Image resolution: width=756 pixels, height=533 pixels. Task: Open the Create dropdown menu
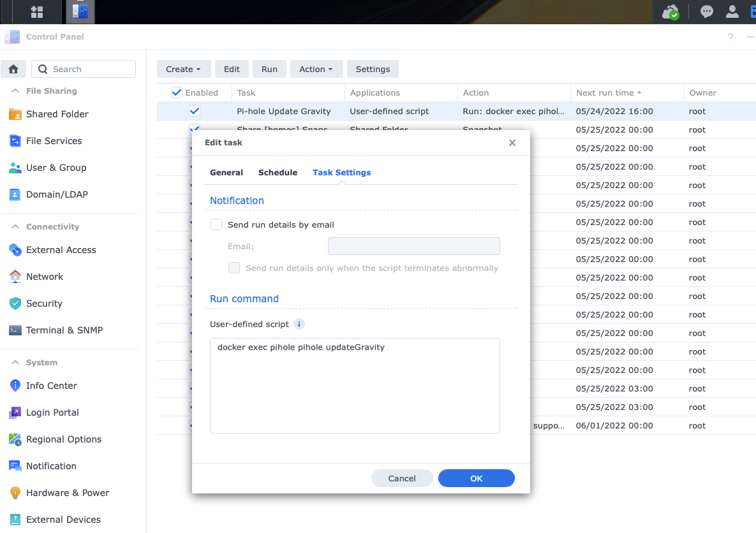pyautogui.click(x=183, y=69)
